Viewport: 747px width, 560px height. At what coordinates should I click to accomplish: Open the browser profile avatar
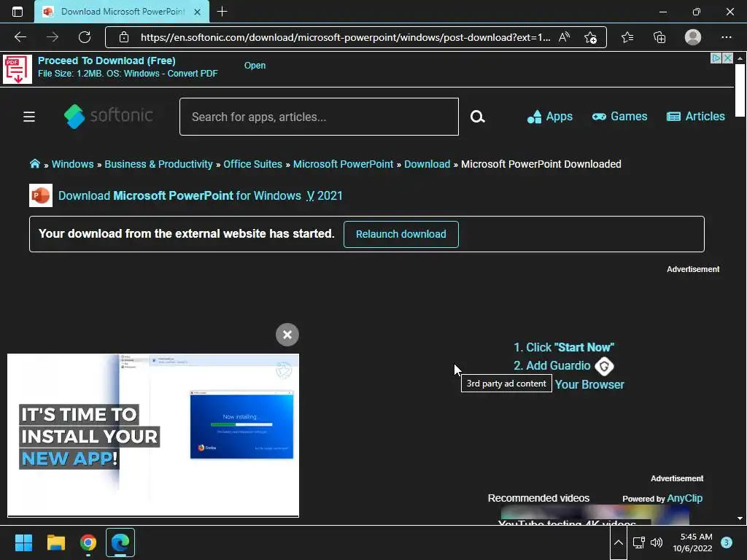coord(693,37)
